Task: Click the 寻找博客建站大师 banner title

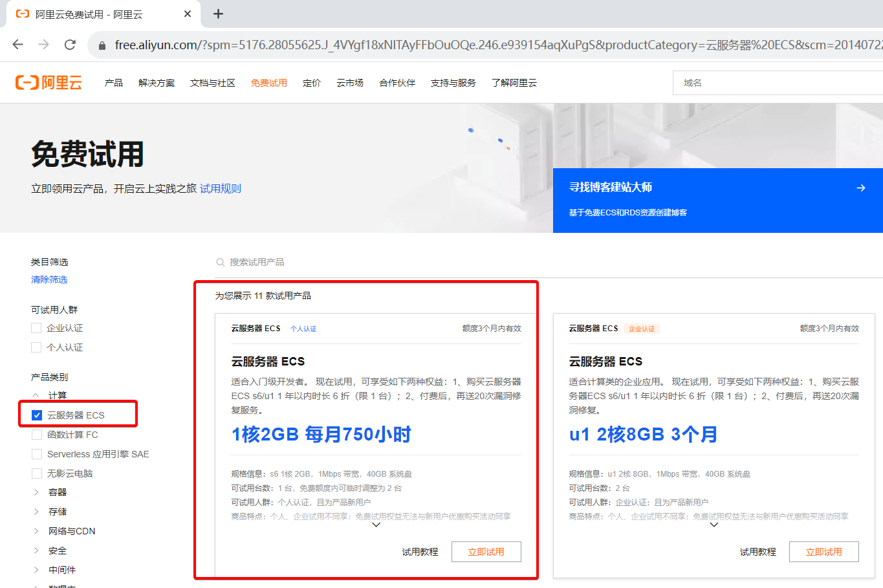Action: (611, 187)
